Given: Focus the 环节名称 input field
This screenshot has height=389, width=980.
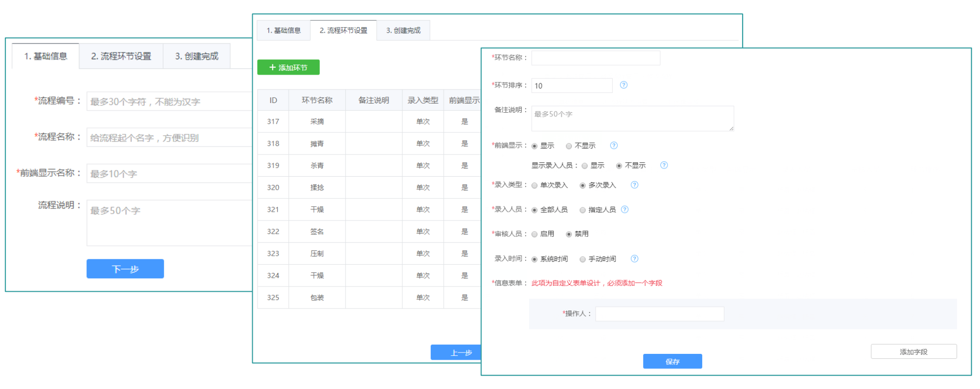Looking at the screenshot, I should (x=595, y=58).
